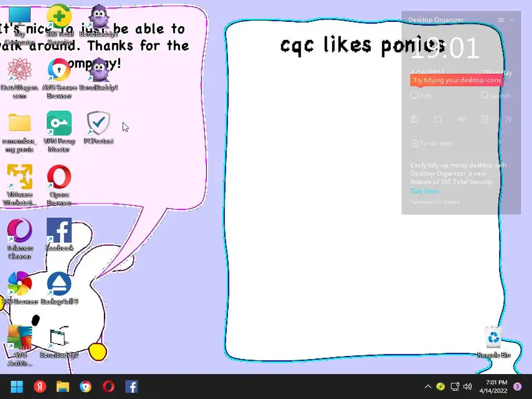Select the Backup4all 9 desktop shortcut
Viewport: 532px width, 399px height.
[x=59, y=288]
